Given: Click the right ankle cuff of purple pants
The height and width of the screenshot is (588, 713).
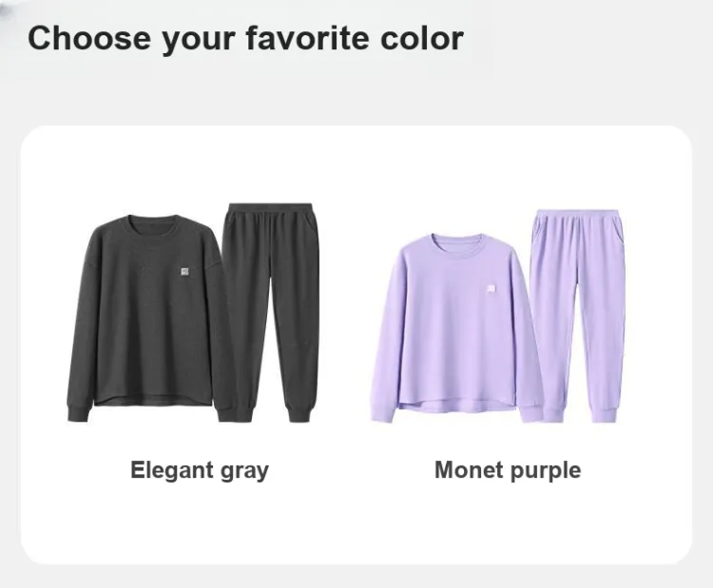Looking at the screenshot, I should 605,412.
